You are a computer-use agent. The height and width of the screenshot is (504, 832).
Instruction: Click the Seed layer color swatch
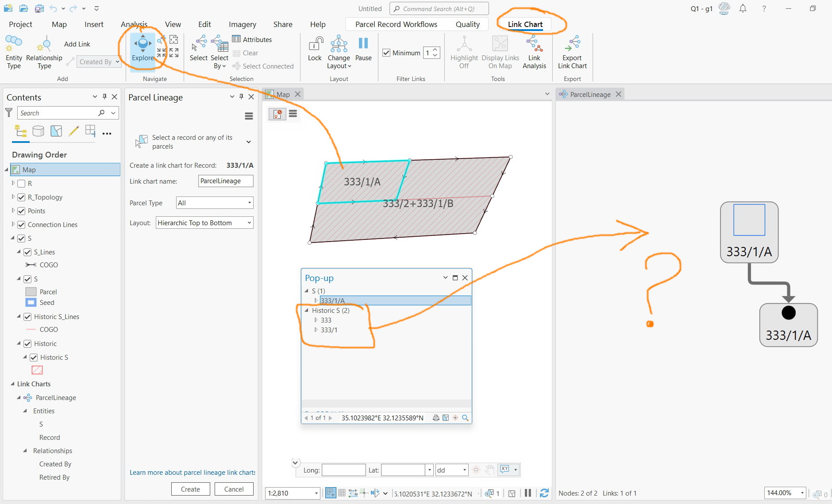(x=30, y=302)
